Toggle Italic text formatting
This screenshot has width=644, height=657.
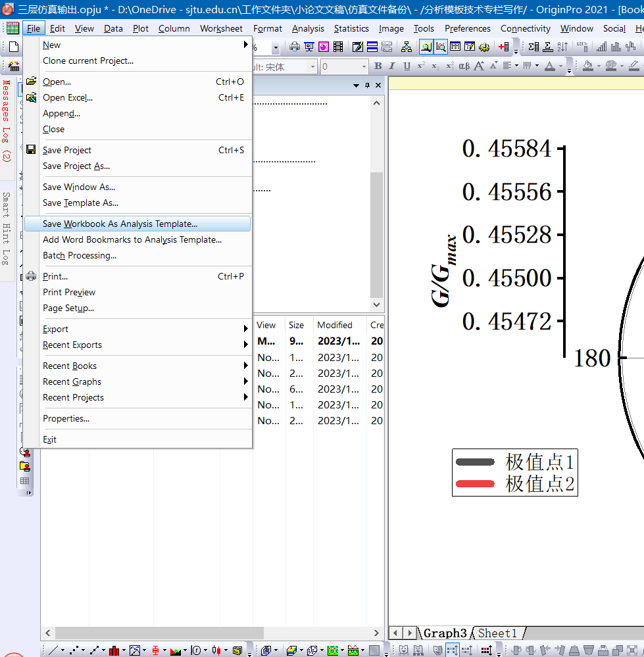pos(392,66)
